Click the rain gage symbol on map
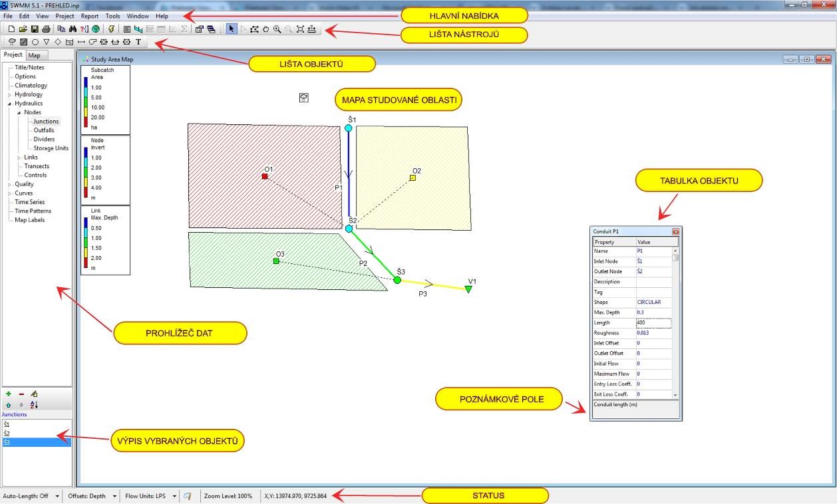 click(303, 98)
